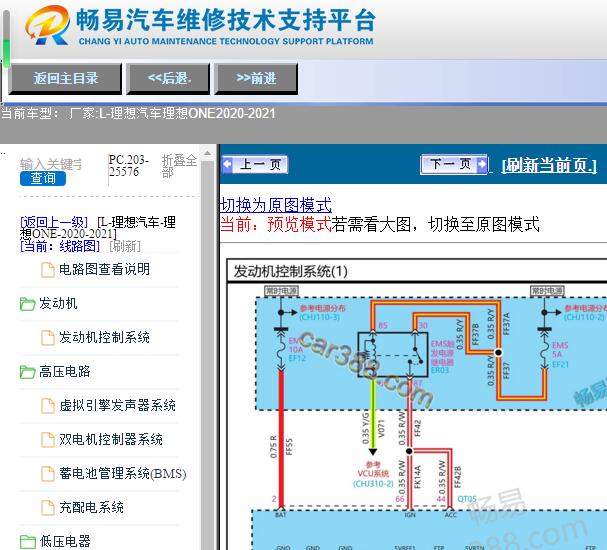The width and height of the screenshot is (607, 550).
Task: Open 双电机控制器系统 item
Action: click(x=111, y=440)
